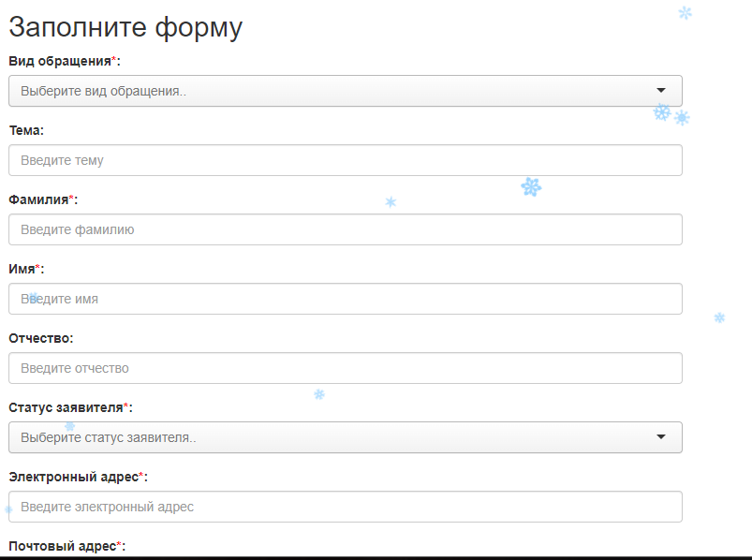The height and width of the screenshot is (560, 752).
Task: Focus the 'Введите фамилию' input field
Action: [x=346, y=229]
